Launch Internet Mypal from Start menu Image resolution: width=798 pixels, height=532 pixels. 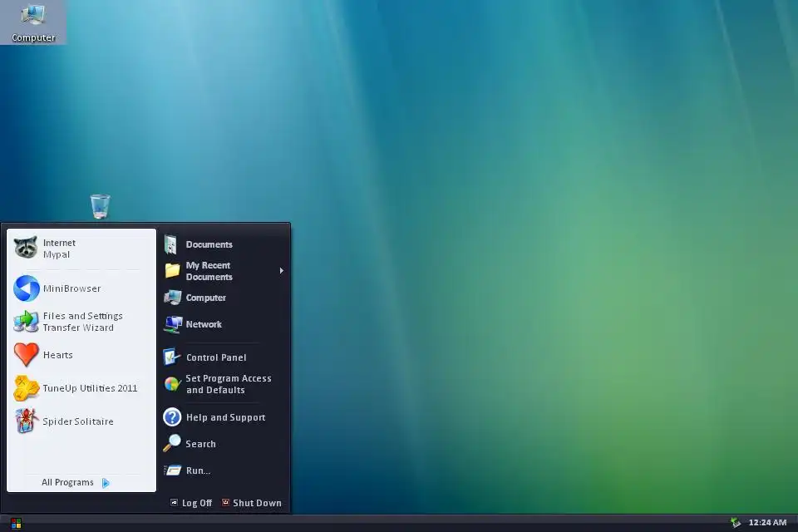click(81, 249)
